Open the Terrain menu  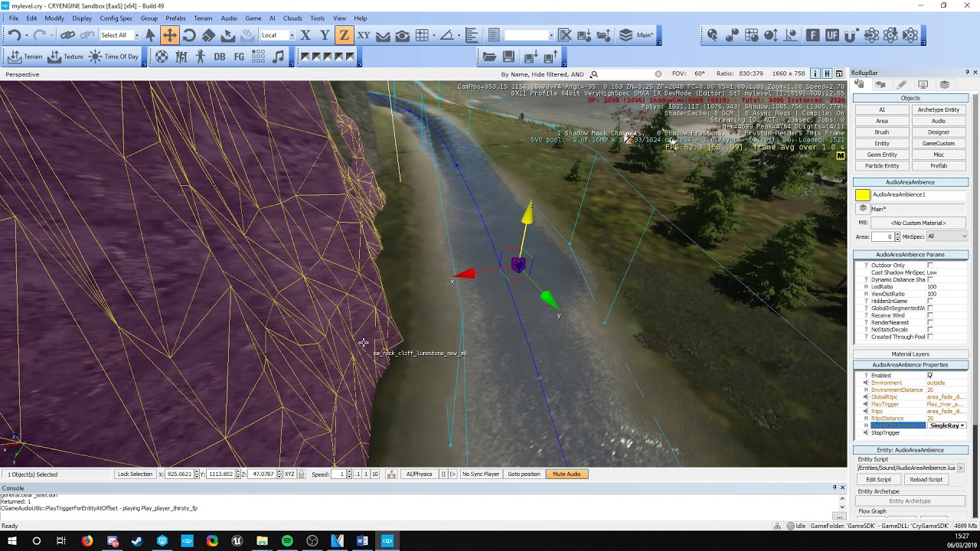click(203, 18)
